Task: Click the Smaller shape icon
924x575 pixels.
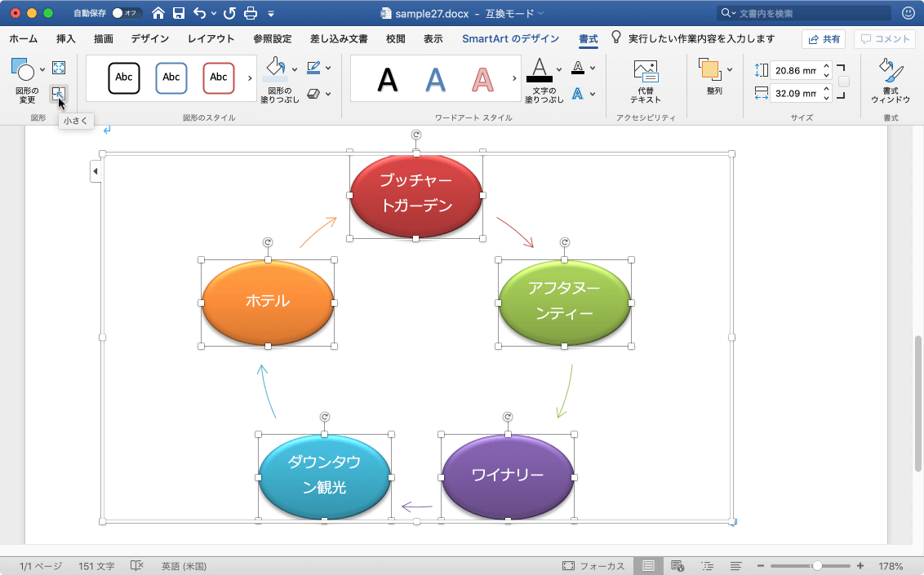Action: point(58,94)
